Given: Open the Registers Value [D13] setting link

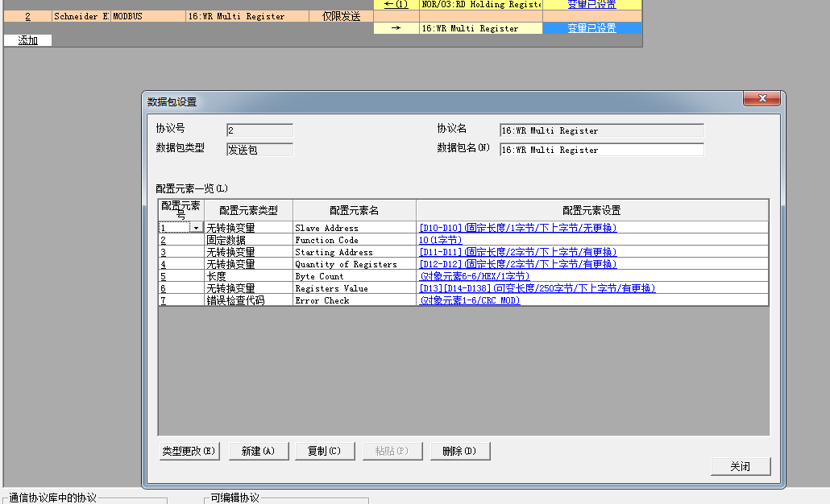Looking at the screenshot, I should (537, 288).
